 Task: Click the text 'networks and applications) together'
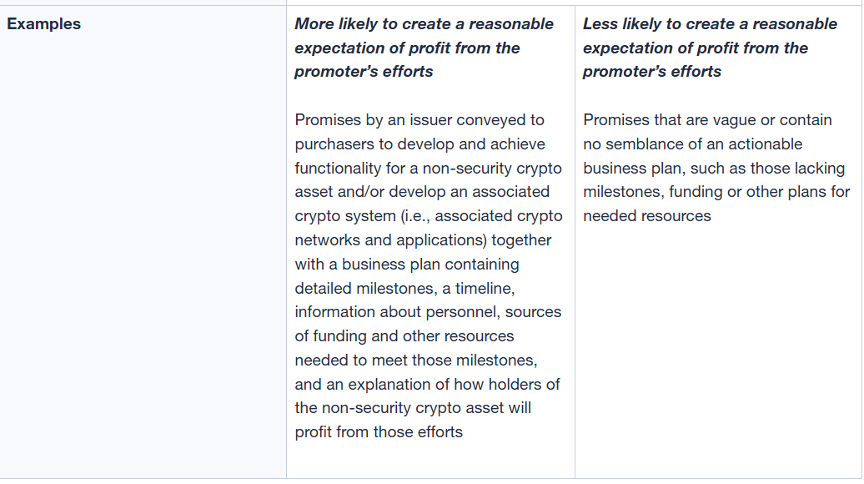click(x=423, y=240)
